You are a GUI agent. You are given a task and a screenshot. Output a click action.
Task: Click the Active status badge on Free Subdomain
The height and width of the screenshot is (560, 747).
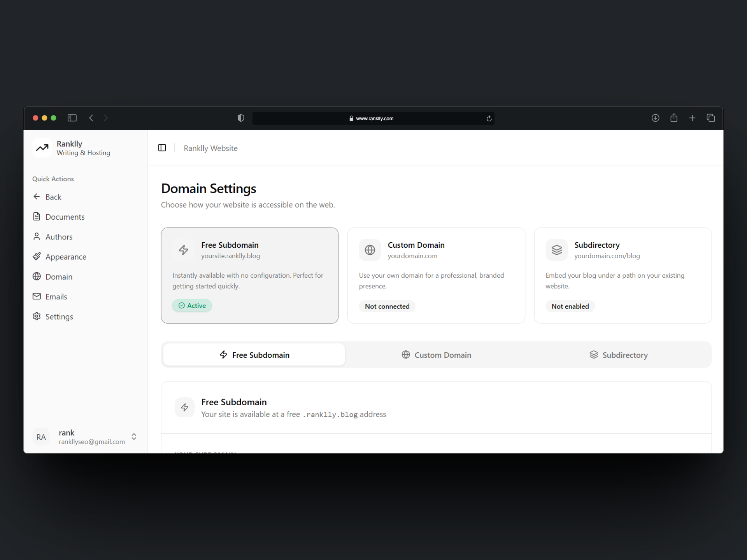pyautogui.click(x=192, y=306)
